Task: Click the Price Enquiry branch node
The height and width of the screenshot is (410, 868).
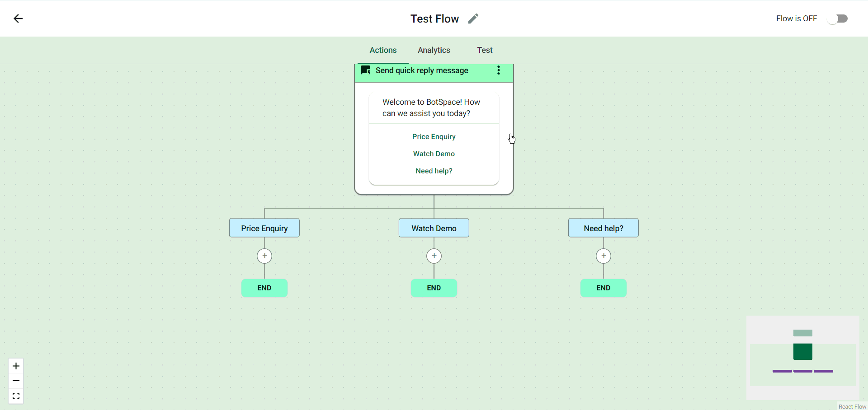Action: click(x=264, y=228)
